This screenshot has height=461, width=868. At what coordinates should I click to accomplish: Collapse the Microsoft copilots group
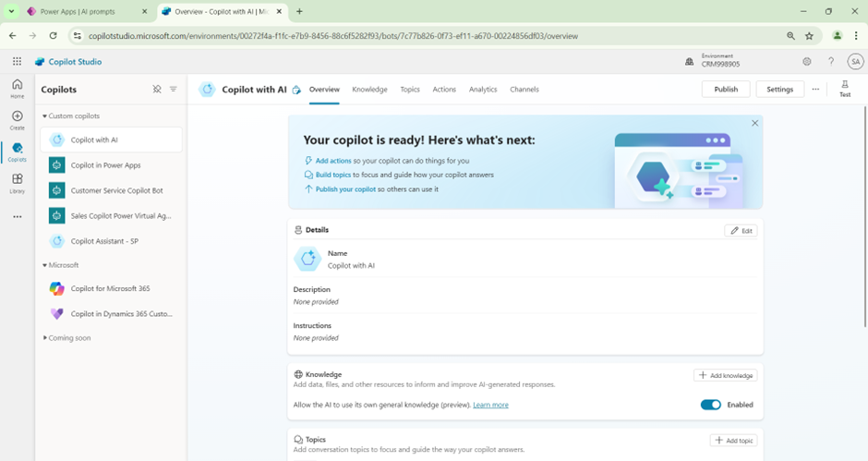(44, 265)
